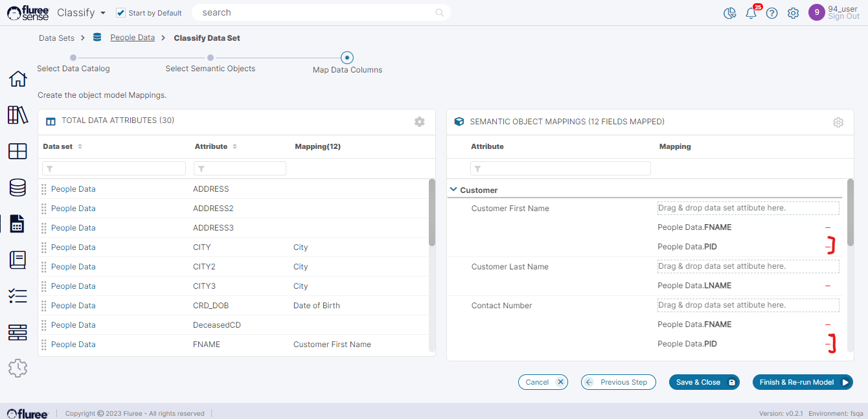This screenshot has width=868, height=419.
Task: Open the top-right settings gear icon
Action: pos(793,13)
